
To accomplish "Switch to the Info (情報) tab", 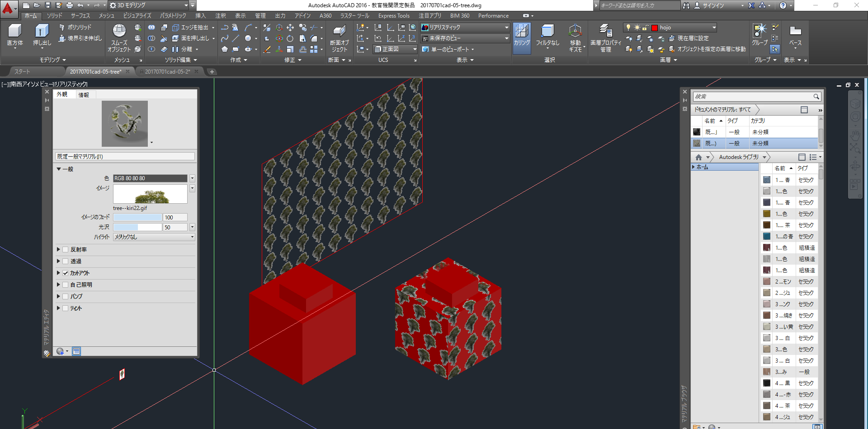I will tap(84, 95).
